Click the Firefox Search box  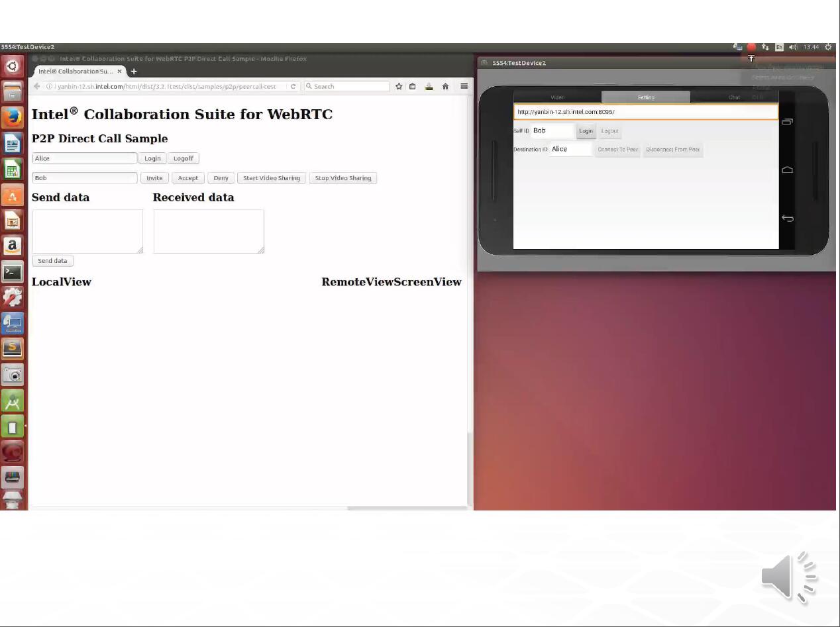[x=347, y=86]
